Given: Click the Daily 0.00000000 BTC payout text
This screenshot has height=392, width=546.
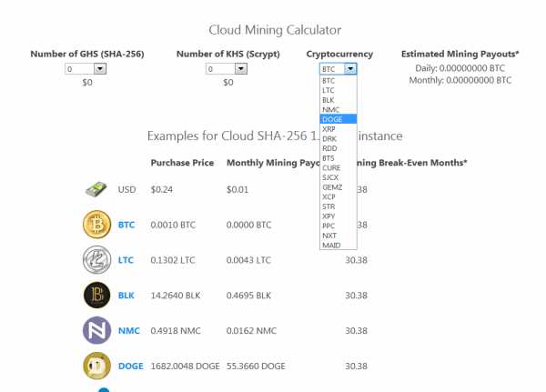Looking at the screenshot, I should click(x=460, y=68).
